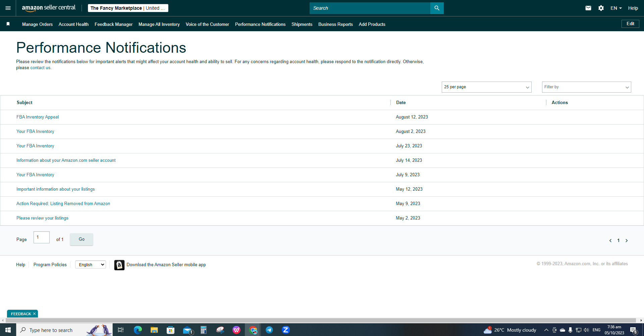Show hidden system tray icons
Viewport: 644px width, 336px height.
click(546, 330)
